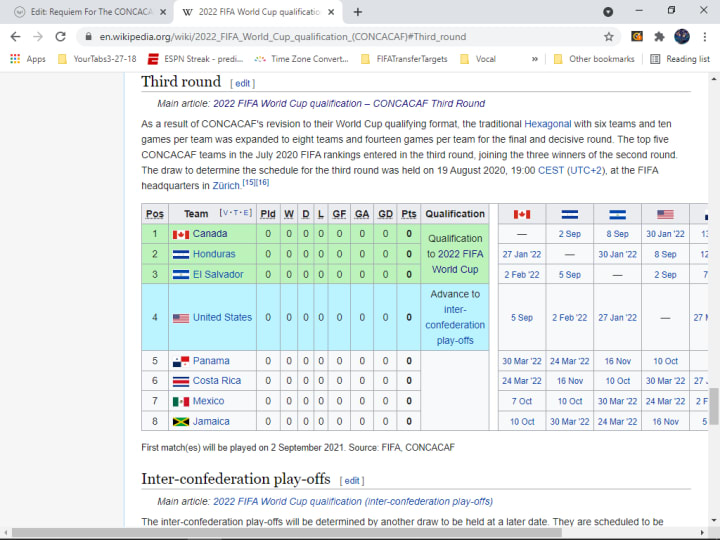Open citation reference 16
720x540 pixels.
[x=262, y=182]
